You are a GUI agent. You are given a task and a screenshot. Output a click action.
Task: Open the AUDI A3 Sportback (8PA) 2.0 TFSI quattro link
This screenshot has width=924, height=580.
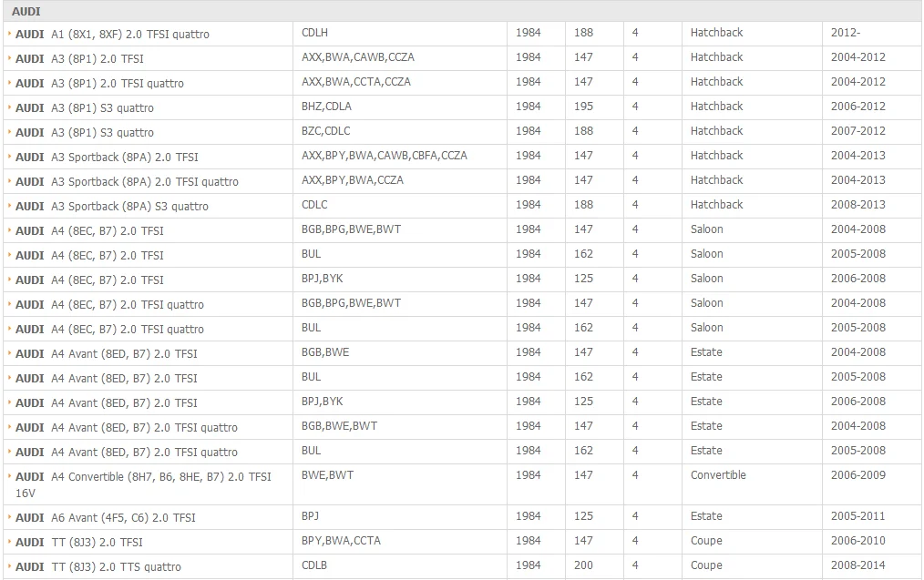coord(127,182)
